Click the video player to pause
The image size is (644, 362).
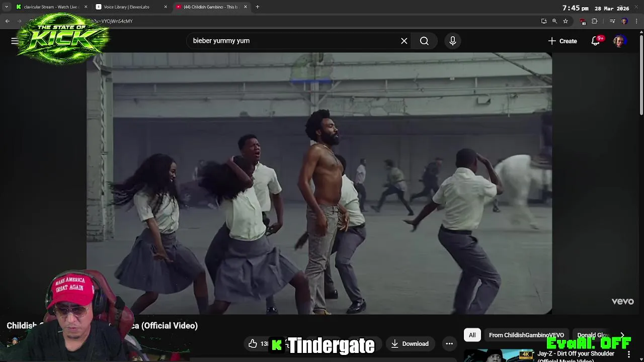[319, 184]
